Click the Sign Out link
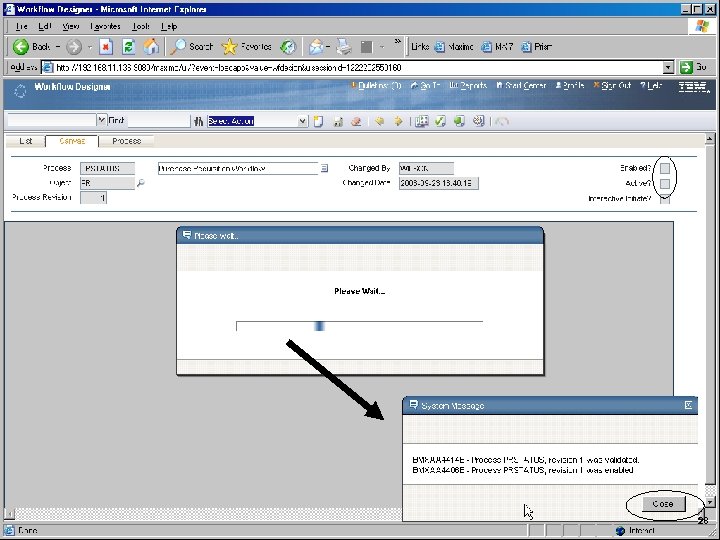 [612, 86]
